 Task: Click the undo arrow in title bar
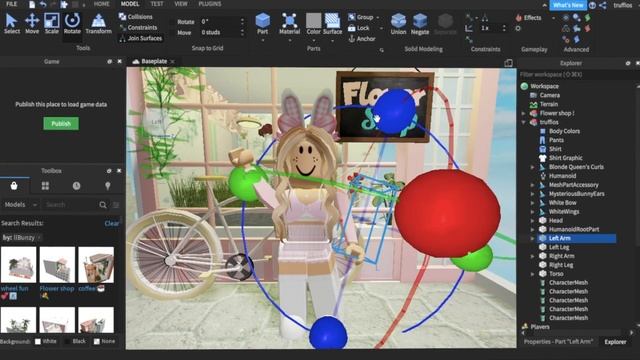43,4
